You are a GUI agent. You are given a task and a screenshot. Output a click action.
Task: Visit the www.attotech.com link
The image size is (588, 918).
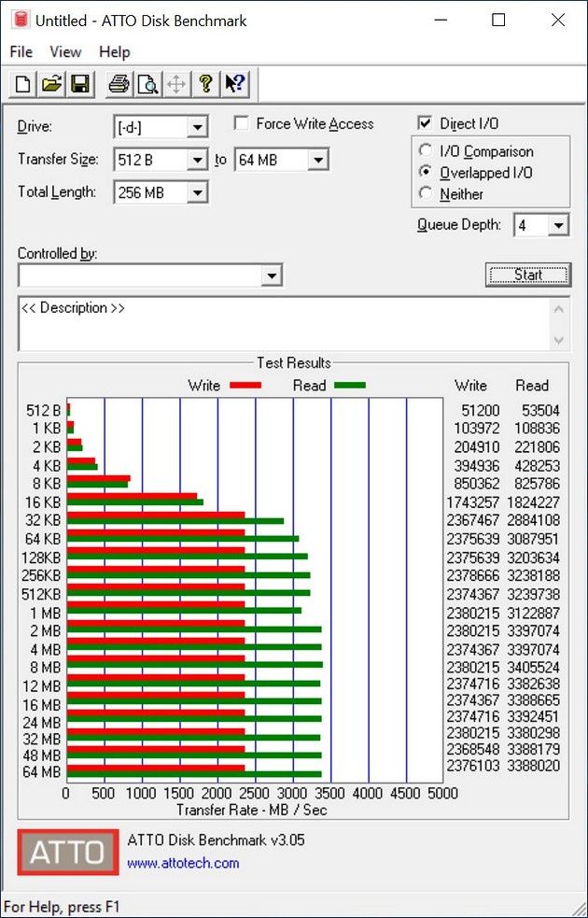point(183,863)
